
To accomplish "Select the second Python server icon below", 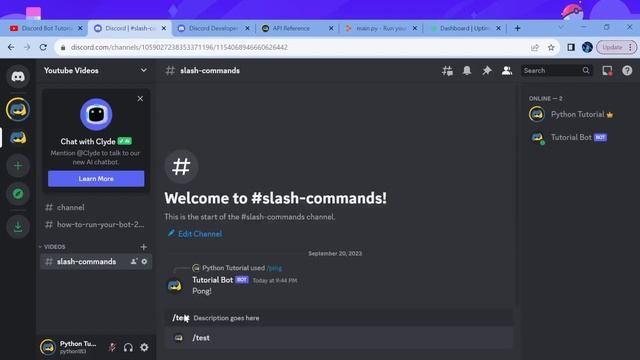I will 18,138.
